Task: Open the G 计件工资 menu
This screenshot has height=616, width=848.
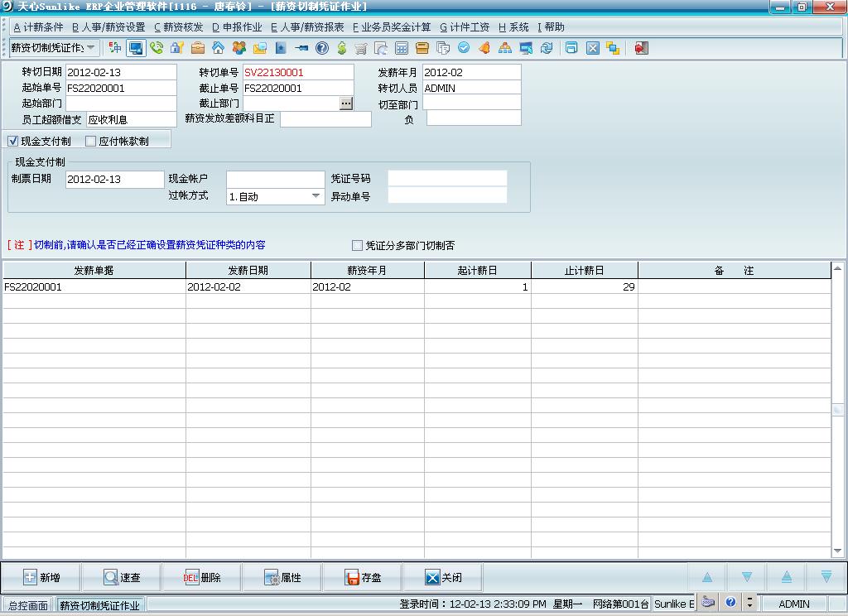Action: [x=465, y=27]
